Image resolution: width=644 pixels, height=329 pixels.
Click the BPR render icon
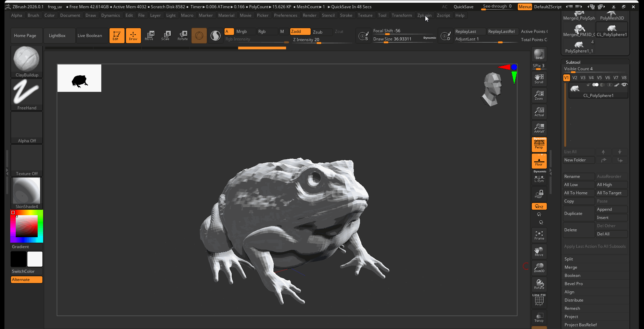(539, 54)
